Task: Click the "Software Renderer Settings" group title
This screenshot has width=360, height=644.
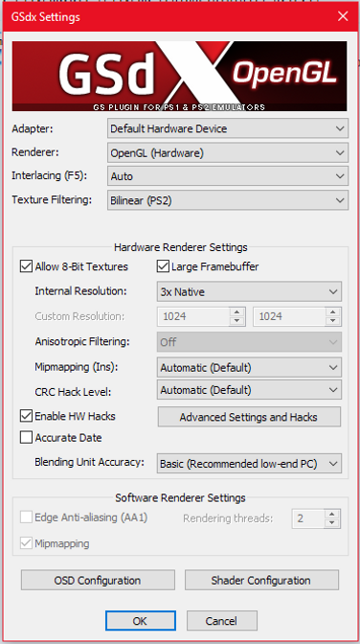Action: 180,497
